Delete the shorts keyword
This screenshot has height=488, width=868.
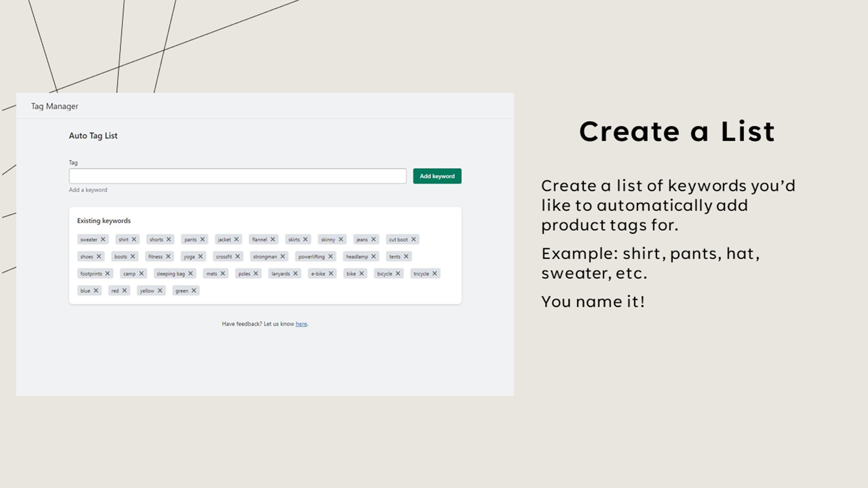169,239
